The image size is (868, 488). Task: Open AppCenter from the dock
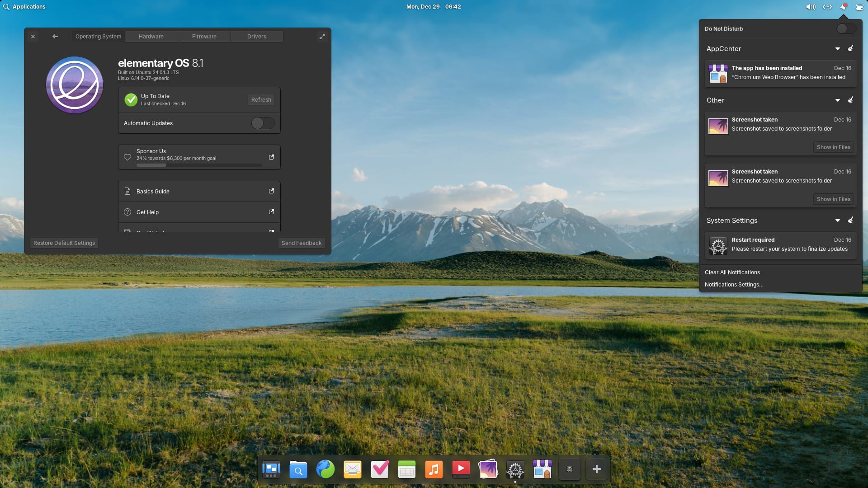point(542,469)
